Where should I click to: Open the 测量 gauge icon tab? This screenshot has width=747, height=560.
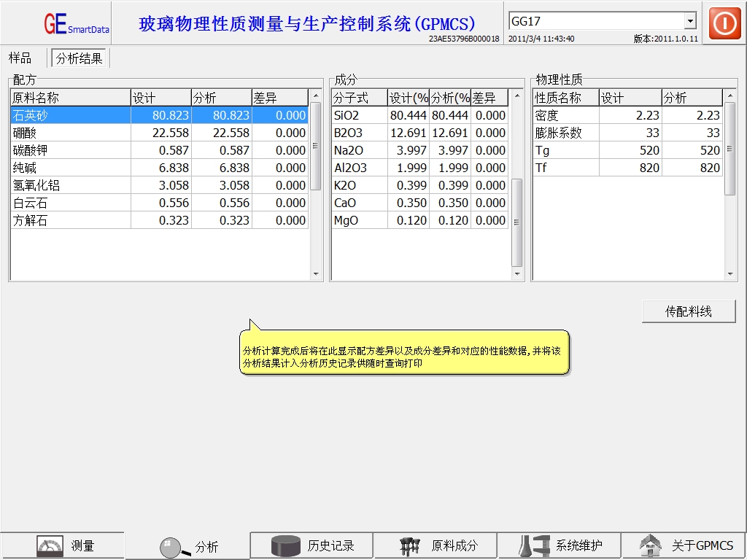(50, 545)
